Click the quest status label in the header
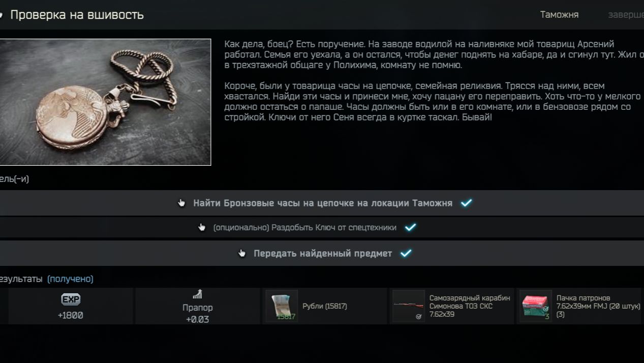This screenshot has height=363, width=644. pyautogui.click(x=626, y=15)
